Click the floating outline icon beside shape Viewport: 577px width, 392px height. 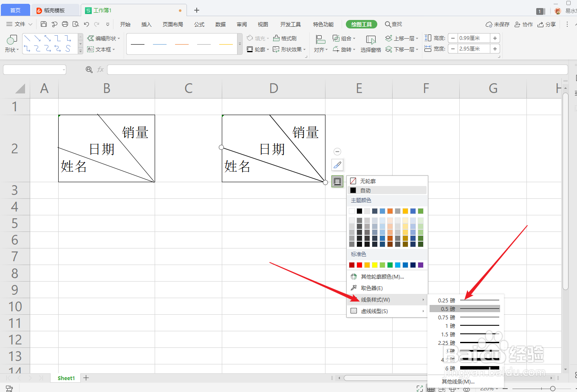[x=337, y=181]
